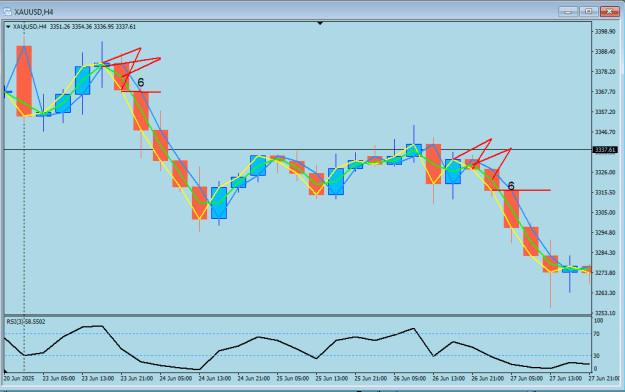This screenshot has height=392, width=625.
Task: Click price axis value 3284.30
Action: [605, 253]
